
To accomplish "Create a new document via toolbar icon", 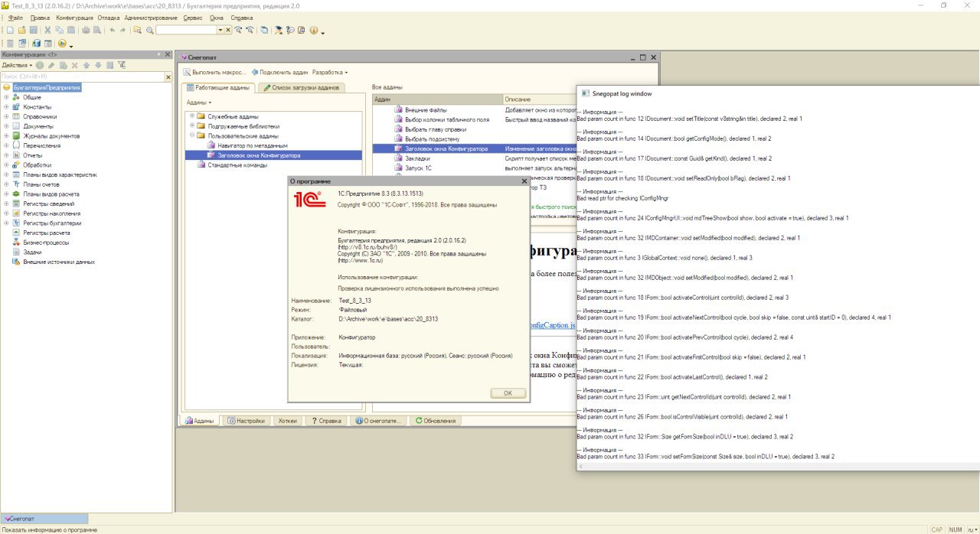I will [10, 30].
